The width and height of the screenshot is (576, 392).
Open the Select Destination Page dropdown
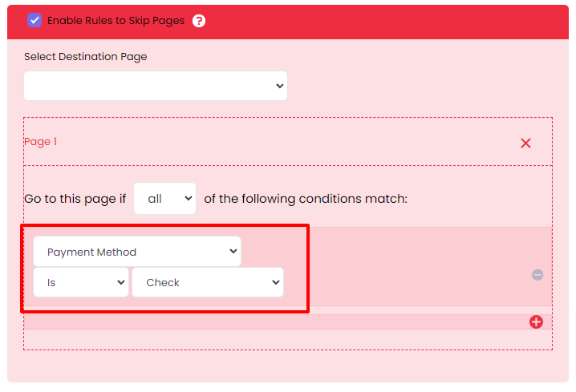pos(155,86)
